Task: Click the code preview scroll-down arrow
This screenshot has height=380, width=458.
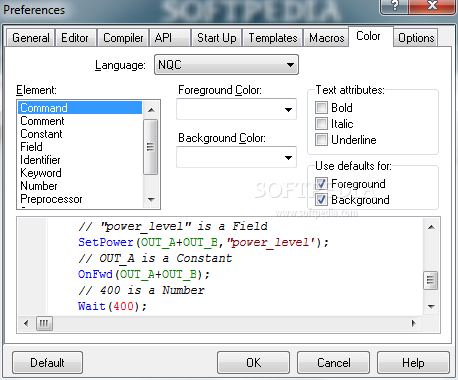Action: 431,306
